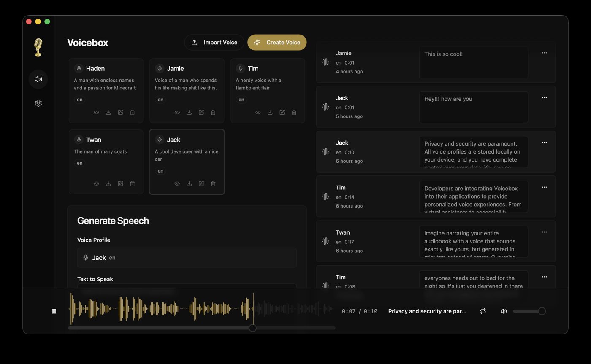This screenshot has height=364, width=591.
Task: Click the 'Hey!!! how are you' text box
Action: (473, 107)
